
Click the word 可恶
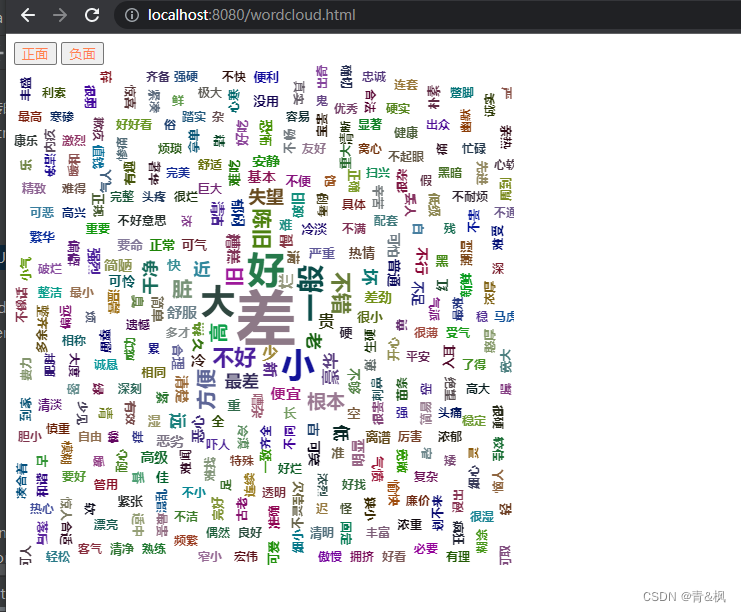point(42,212)
